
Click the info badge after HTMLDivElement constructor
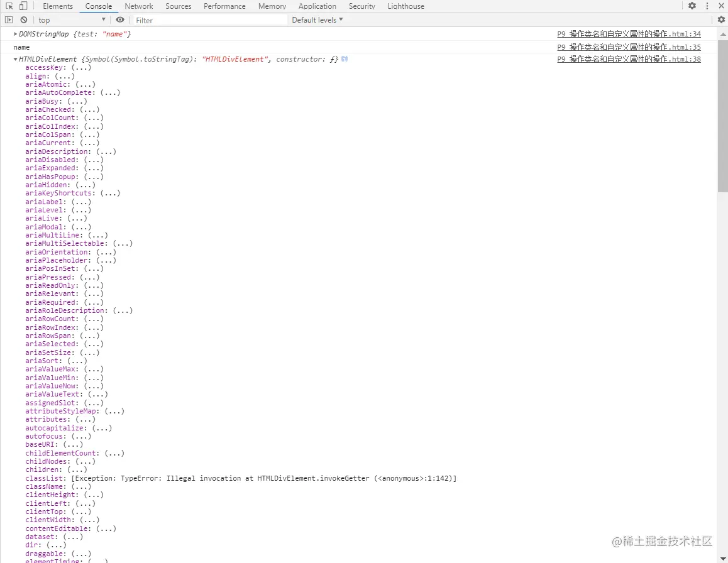[345, 59]
